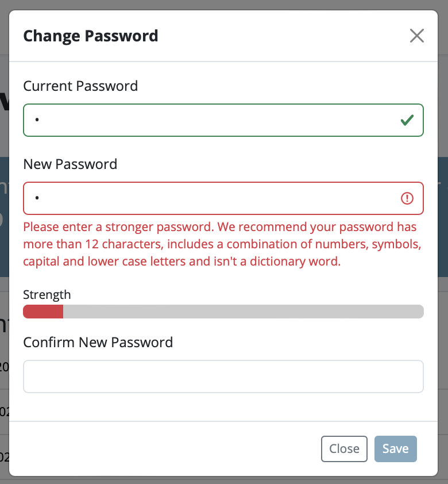Click the error indicator beside the weak password
The image size is (448, 484).
click(408, 197)
